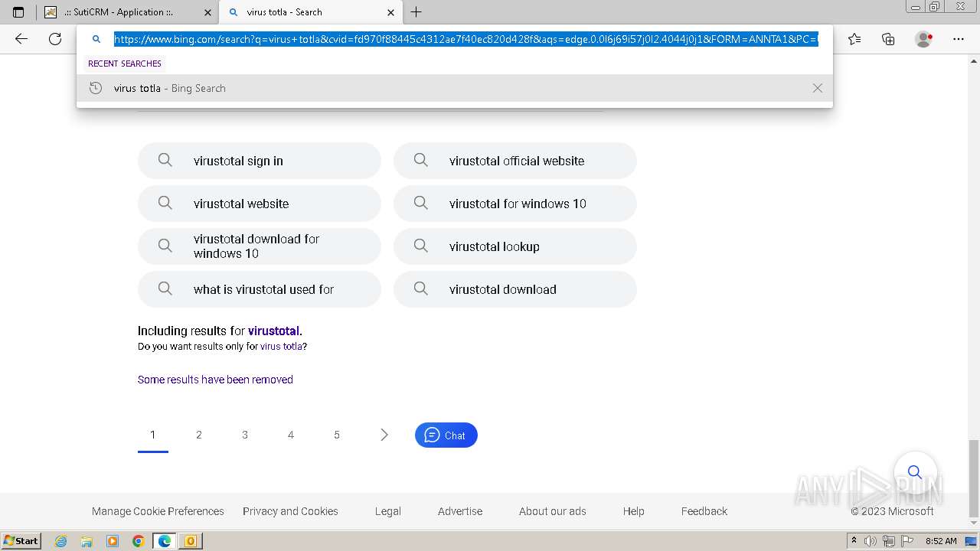Launch Google Chrome from taskbar

tap(138, 541)
